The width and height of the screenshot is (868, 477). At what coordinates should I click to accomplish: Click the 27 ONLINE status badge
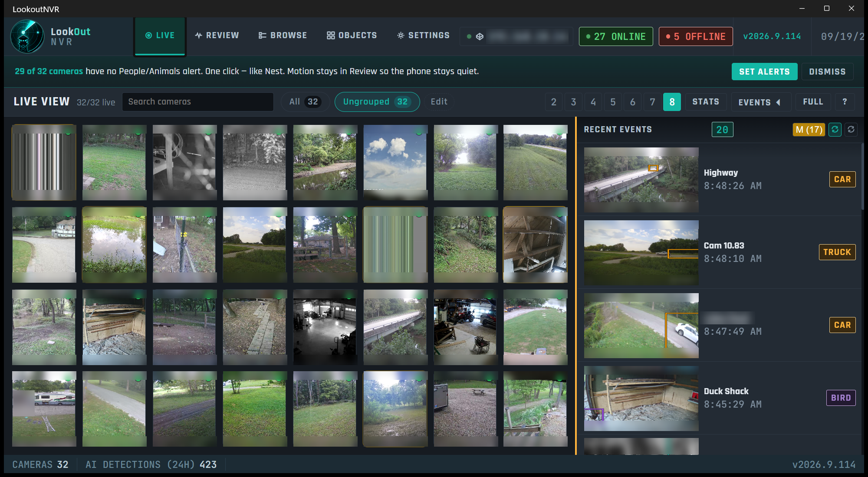tap(616, 36)
